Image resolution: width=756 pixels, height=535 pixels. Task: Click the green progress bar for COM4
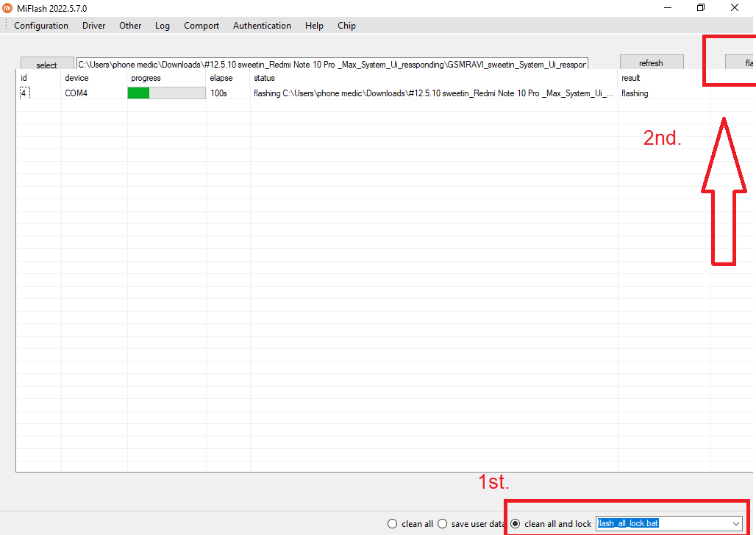(x=166, y=93)
